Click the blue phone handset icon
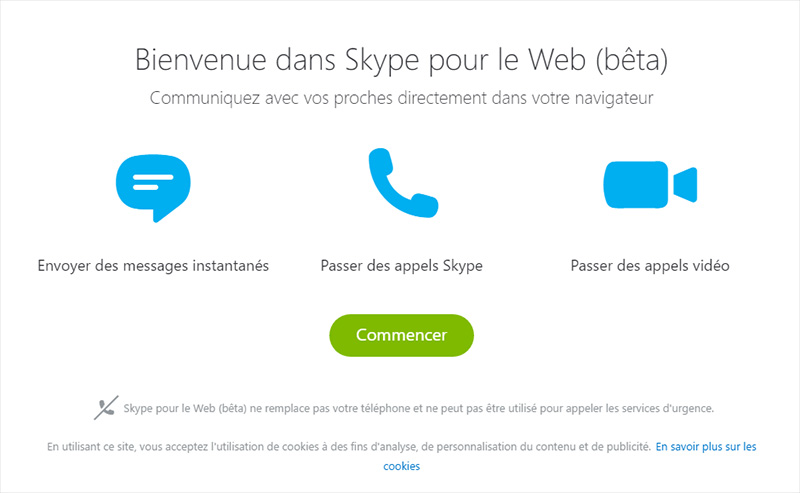The height and width of the screenshot is (493, 800). click(401, 183)
